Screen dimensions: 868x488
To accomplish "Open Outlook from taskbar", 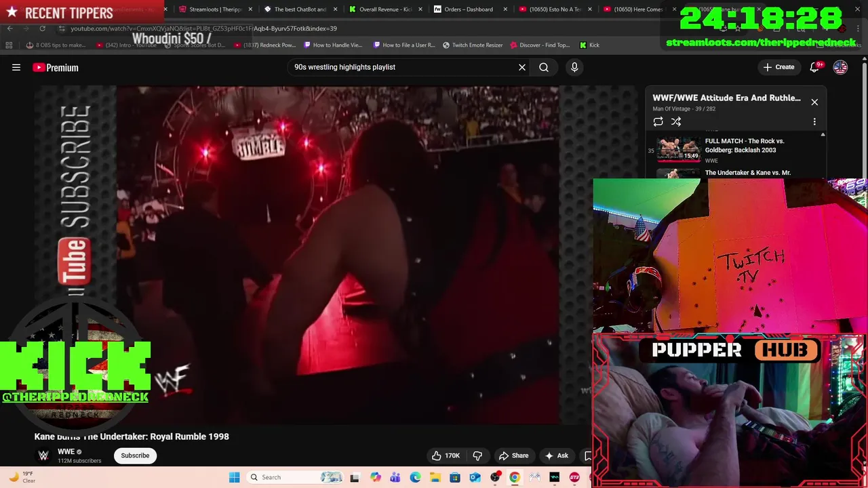I will tap(475, 477).
